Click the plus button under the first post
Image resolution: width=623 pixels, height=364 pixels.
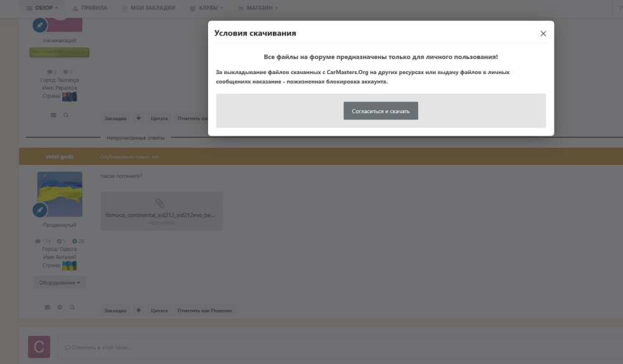tap(139, 118)
